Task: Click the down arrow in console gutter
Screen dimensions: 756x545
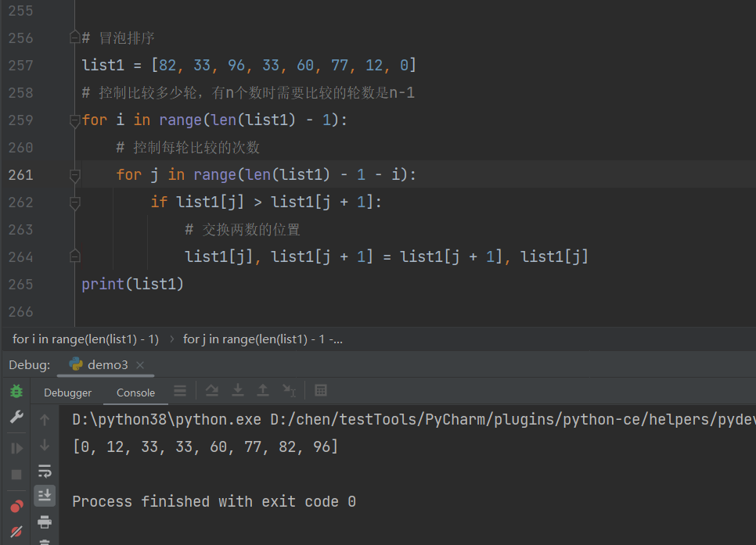Action: pos(45,445)
